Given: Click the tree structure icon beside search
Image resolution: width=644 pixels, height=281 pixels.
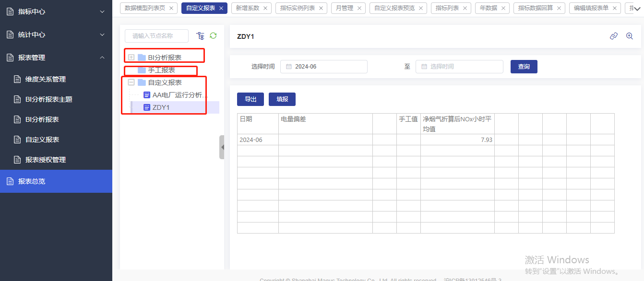Looking at the screenshot, I should 200,36.
